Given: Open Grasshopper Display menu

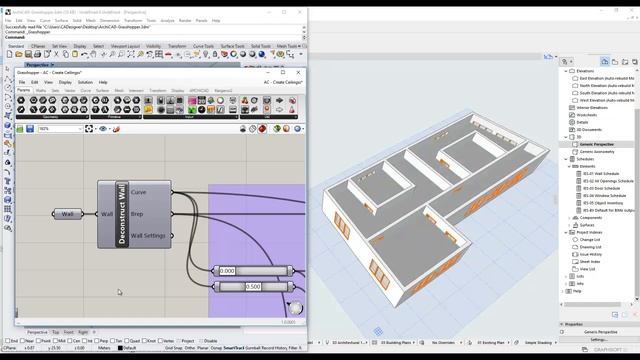Looking at the screenshot, I should pyautogui.click(x=65, y=82).
